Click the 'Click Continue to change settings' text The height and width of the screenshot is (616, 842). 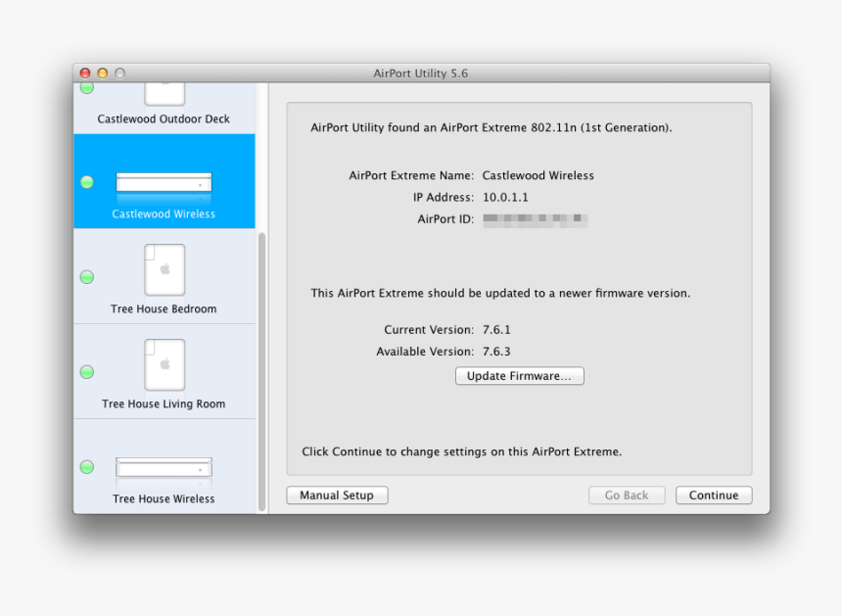[462, 451]
